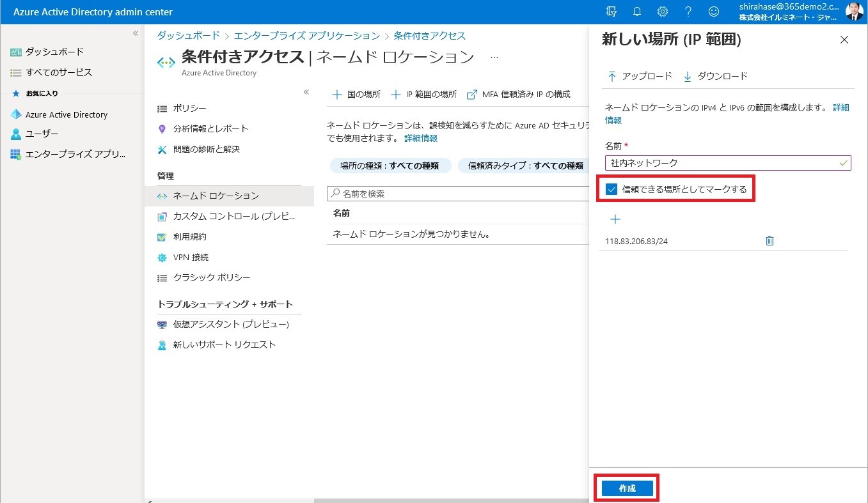Click the 名前 field containing 社内ネットワーク
The height and width of the screenshot is (503, 868).
pyautogui.click(x=728, y=163)
